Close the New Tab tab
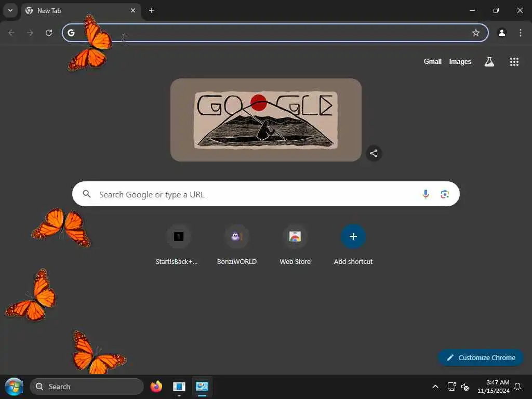 [133, 10]
